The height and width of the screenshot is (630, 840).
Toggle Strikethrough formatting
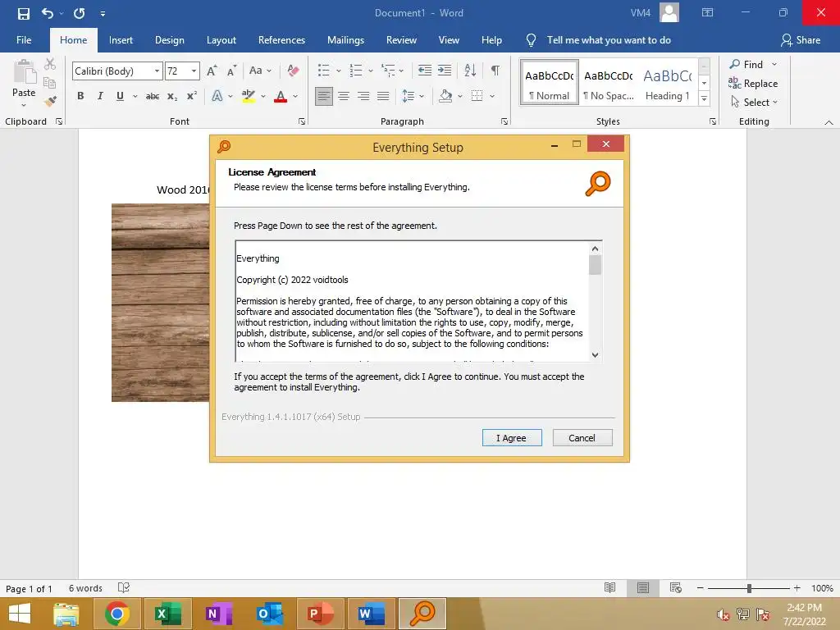click(153, 97)
